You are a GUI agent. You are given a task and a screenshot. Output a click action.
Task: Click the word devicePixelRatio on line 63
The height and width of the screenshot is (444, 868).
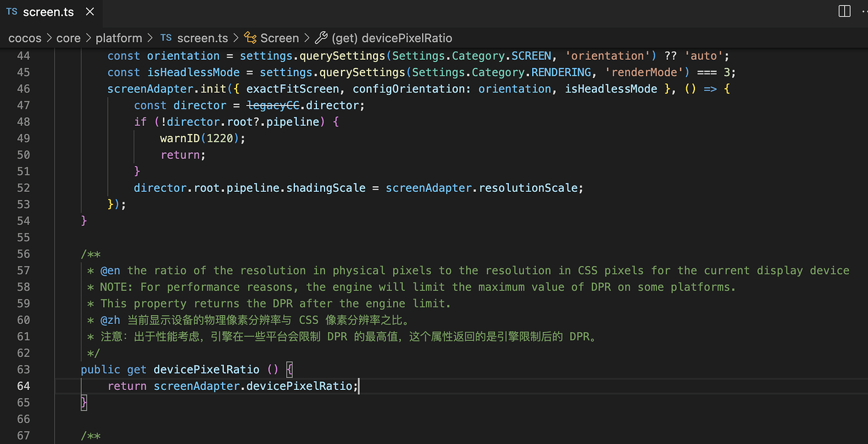(x=206, y=369)
